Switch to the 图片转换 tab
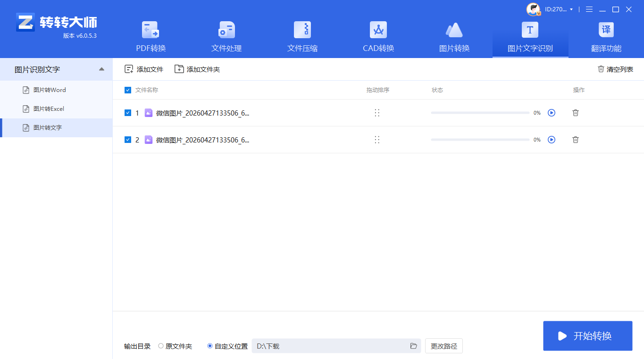Viewport: 644px width, 359px height. 454,38
